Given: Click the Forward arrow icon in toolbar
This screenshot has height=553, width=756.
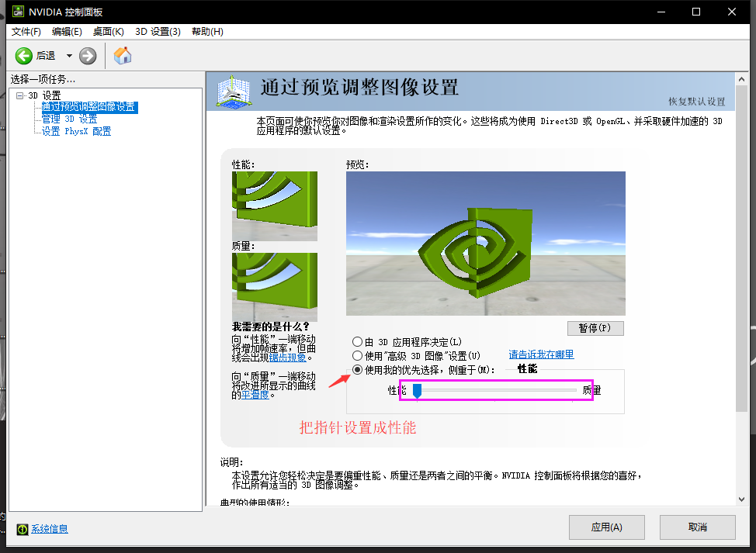Looking at the screenshot, I should (88, 56).
